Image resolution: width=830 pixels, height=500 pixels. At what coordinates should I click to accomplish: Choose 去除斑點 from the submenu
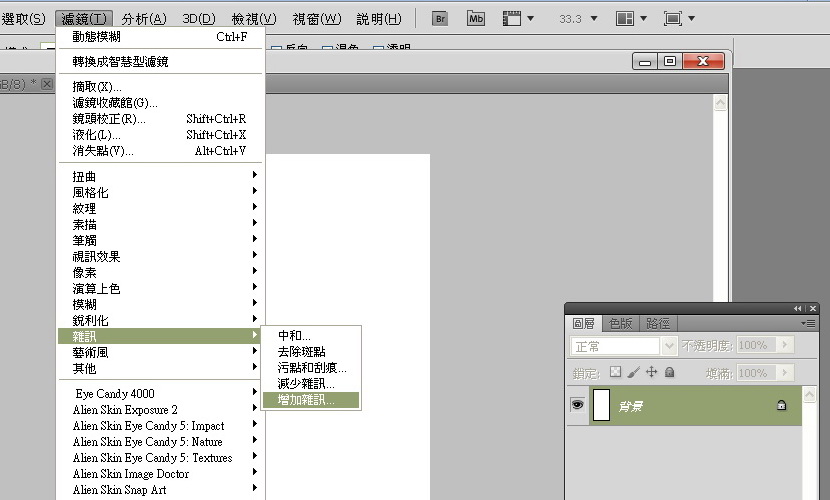click(x=311, y=351)
